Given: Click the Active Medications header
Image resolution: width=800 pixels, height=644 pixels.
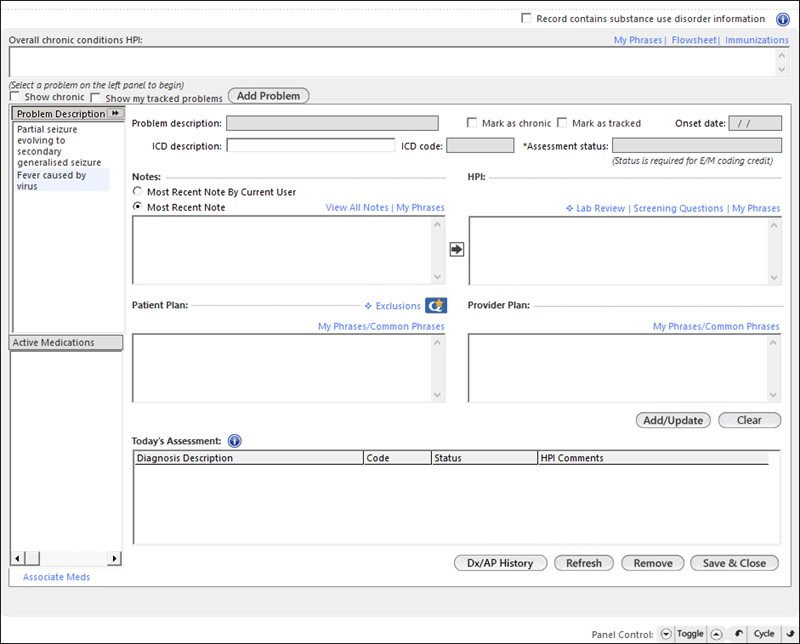Looking at the screenshot, I should (66, 342).
